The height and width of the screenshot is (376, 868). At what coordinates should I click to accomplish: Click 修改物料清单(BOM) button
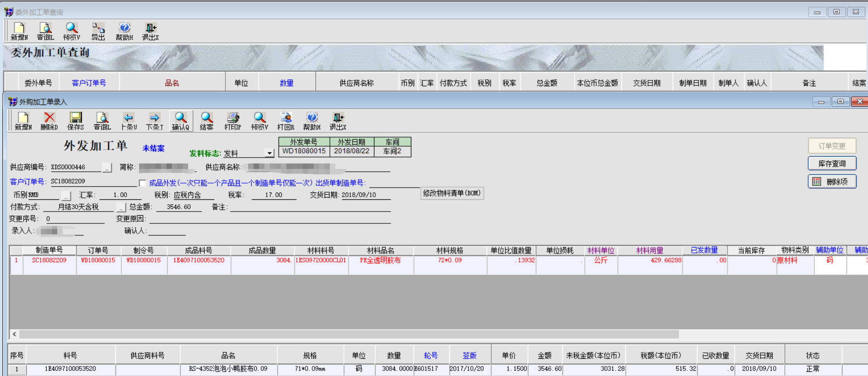tap(452, 193)
